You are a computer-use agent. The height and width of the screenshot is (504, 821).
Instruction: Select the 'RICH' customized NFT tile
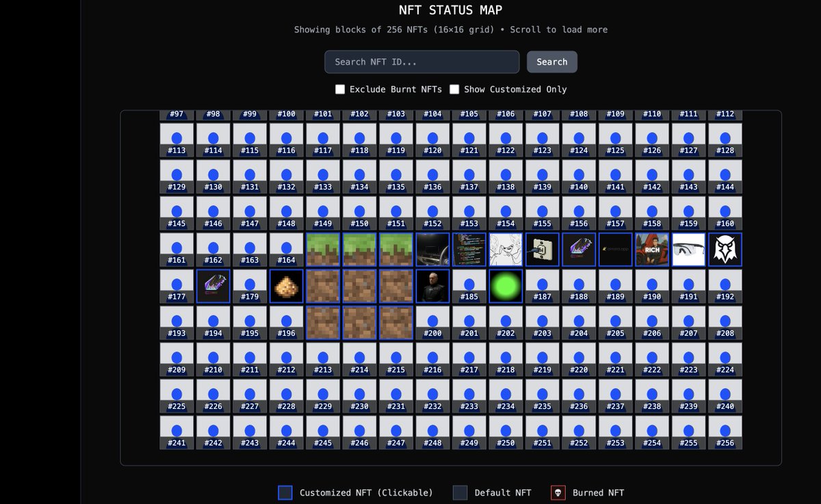652,250
